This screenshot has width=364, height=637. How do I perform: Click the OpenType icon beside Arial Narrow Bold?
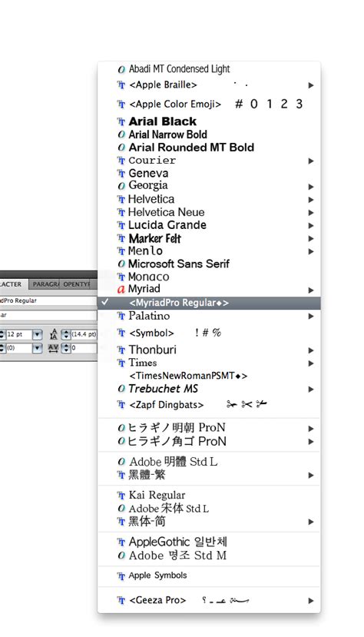(x=121, y=134)
